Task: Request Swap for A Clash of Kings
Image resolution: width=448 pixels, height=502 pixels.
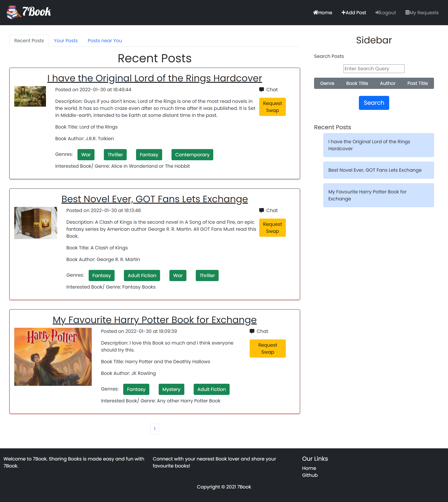Action: point(272,228)
